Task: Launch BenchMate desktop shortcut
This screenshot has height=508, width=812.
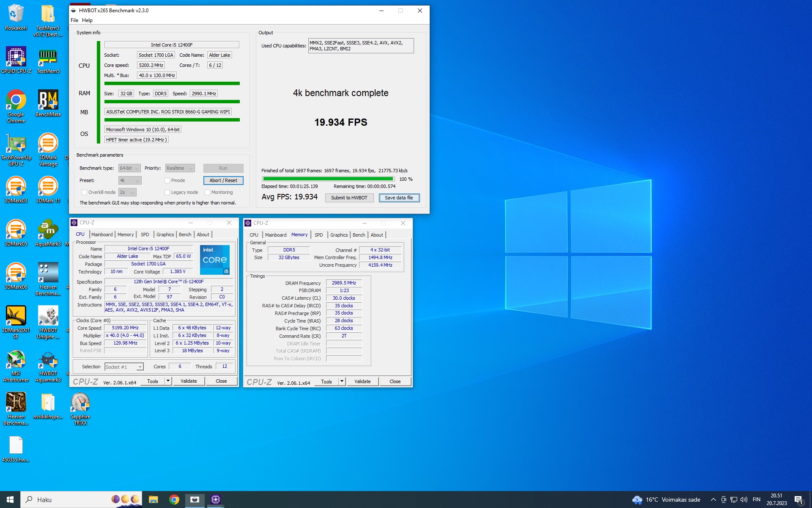Action: click(48, 104)
